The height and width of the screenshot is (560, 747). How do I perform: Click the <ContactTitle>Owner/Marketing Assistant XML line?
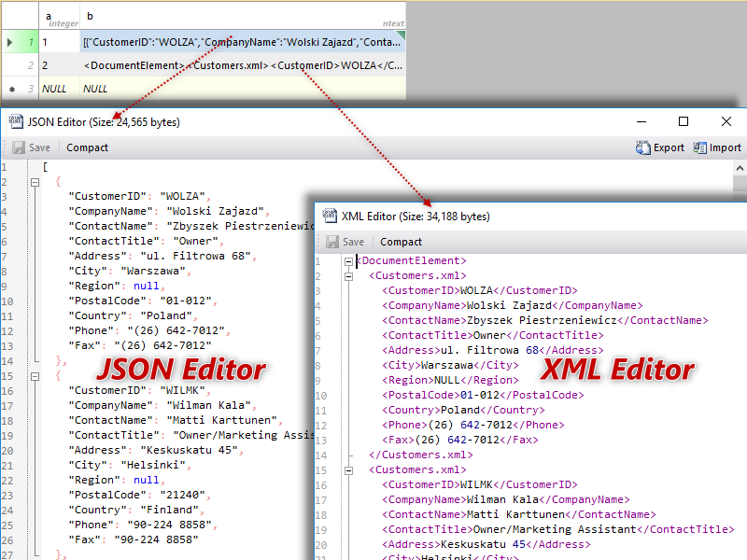coord(557,529)
